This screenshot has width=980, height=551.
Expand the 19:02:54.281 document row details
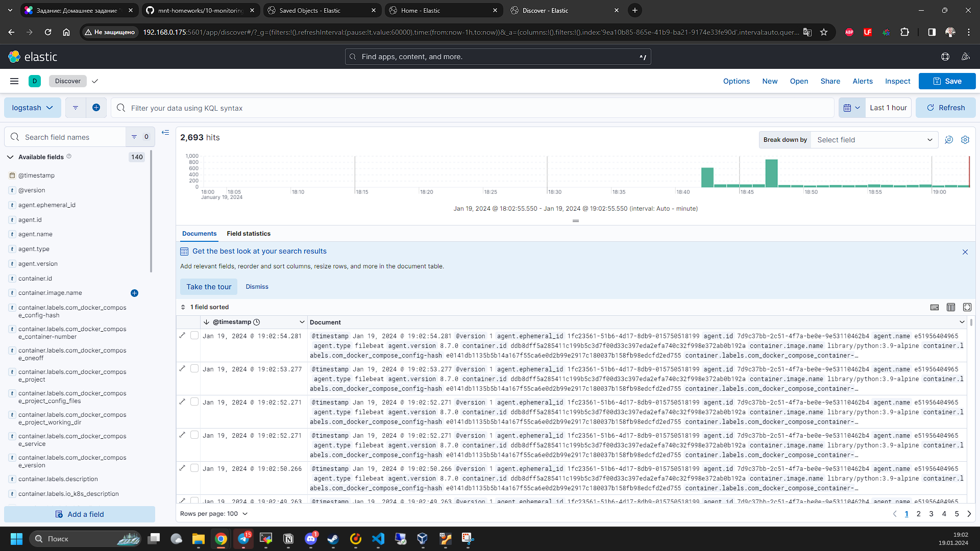[182, 335]
